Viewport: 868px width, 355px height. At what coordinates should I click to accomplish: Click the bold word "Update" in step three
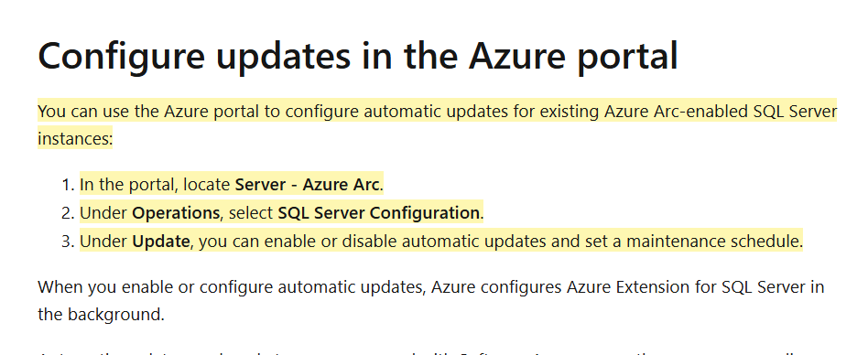pos(161,242)
